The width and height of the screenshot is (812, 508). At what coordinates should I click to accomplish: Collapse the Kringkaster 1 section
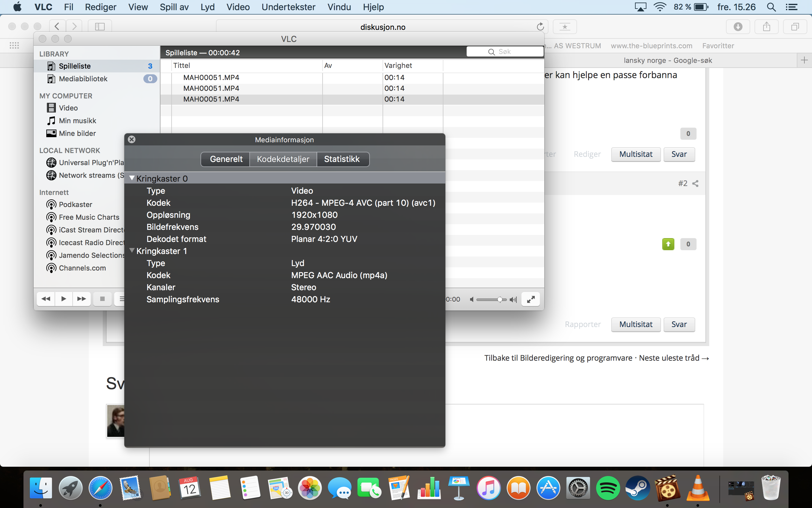[132, 251]
